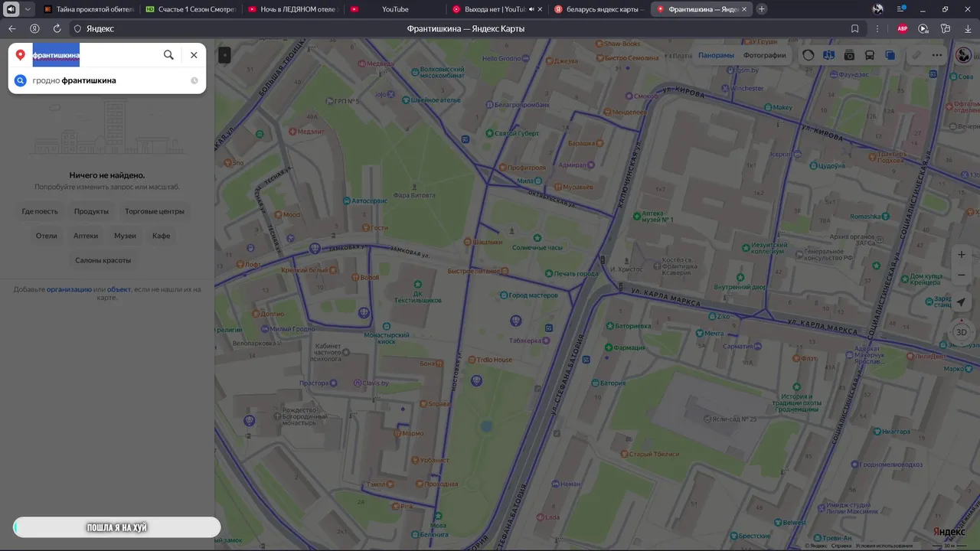Viewport: 980px width, 551px height.
Task: Click "Печать города" map place
Action: point(571,274)
